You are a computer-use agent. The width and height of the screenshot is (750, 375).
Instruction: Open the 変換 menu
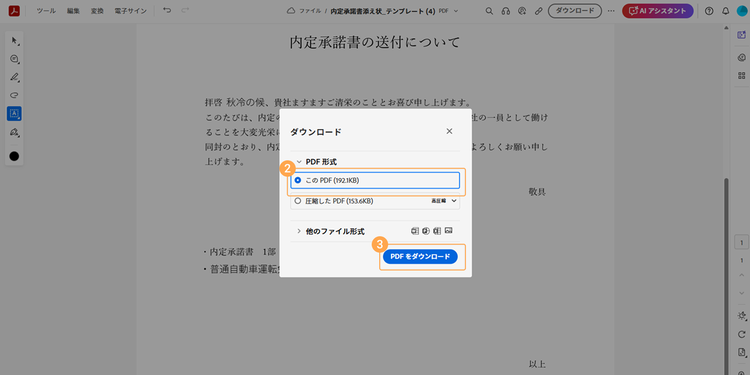(x=97, y=11)
